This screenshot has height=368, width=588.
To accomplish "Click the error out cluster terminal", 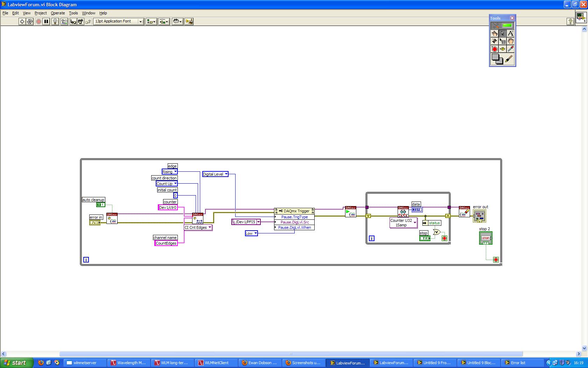I will click(479, 216).
